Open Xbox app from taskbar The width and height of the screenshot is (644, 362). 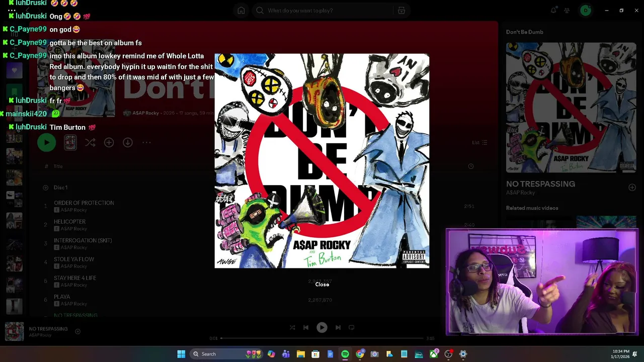point(434,354)
